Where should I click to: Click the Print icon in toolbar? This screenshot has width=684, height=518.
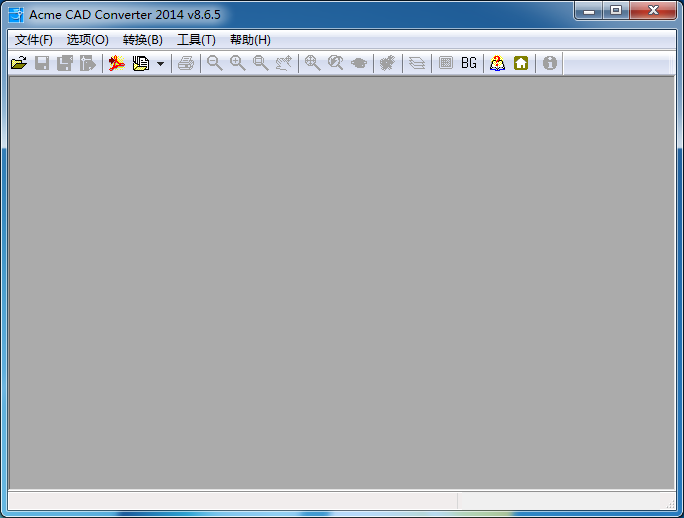coord(186,63)
